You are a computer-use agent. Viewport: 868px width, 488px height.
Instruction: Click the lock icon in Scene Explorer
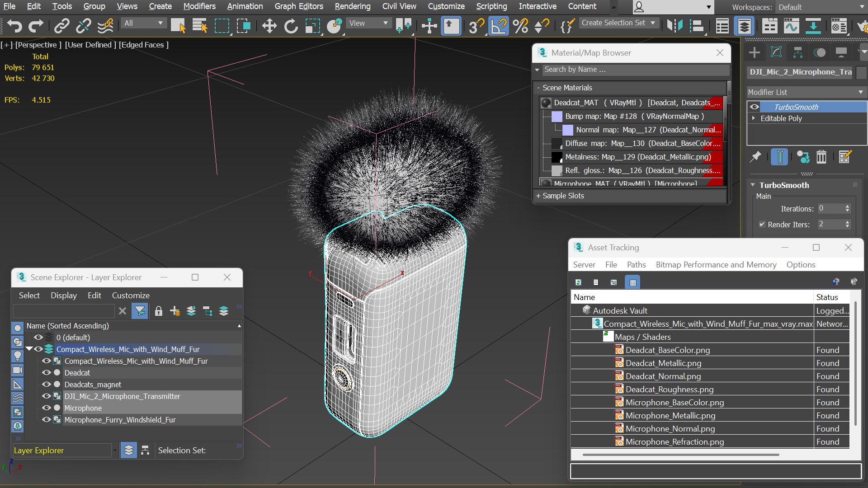158,311
